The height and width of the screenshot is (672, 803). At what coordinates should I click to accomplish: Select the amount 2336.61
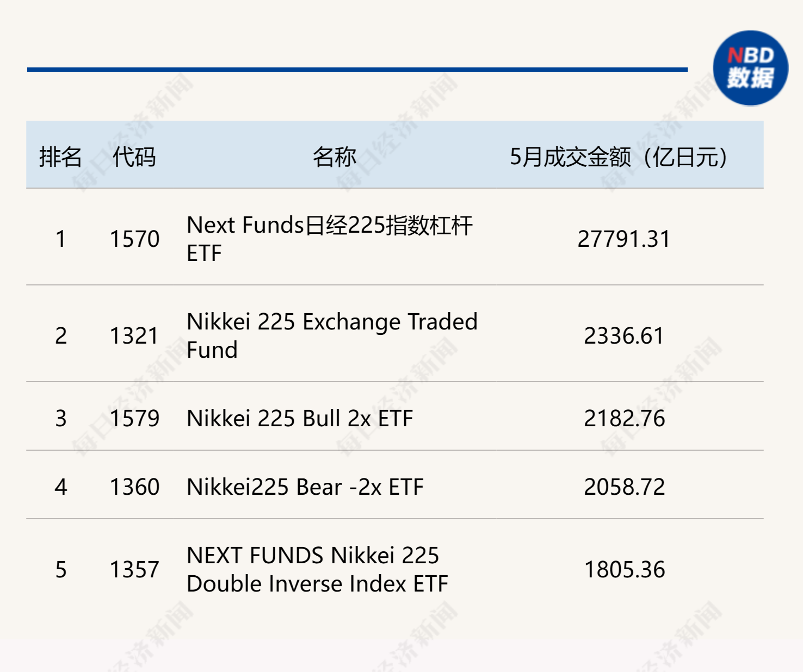[x=624, y=335]
